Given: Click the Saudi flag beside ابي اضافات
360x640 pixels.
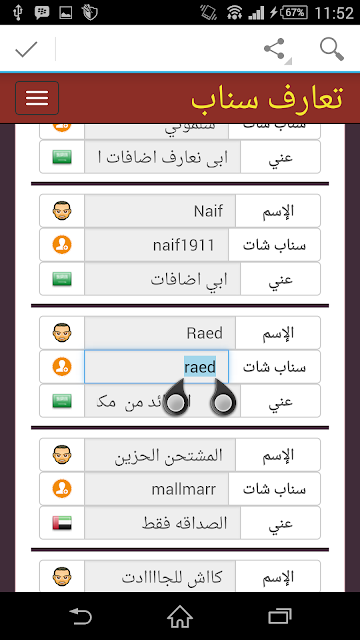Looking at the screenshot, I should 62,279.
